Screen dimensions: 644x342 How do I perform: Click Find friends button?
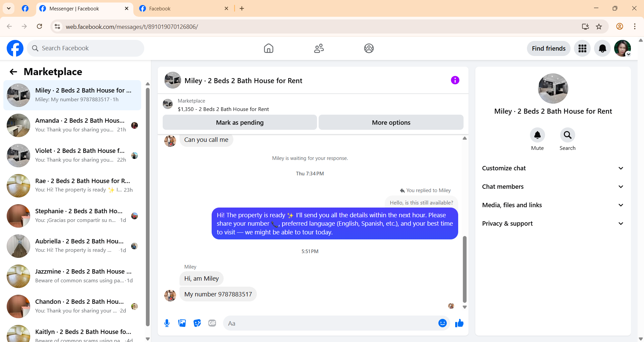548,48
